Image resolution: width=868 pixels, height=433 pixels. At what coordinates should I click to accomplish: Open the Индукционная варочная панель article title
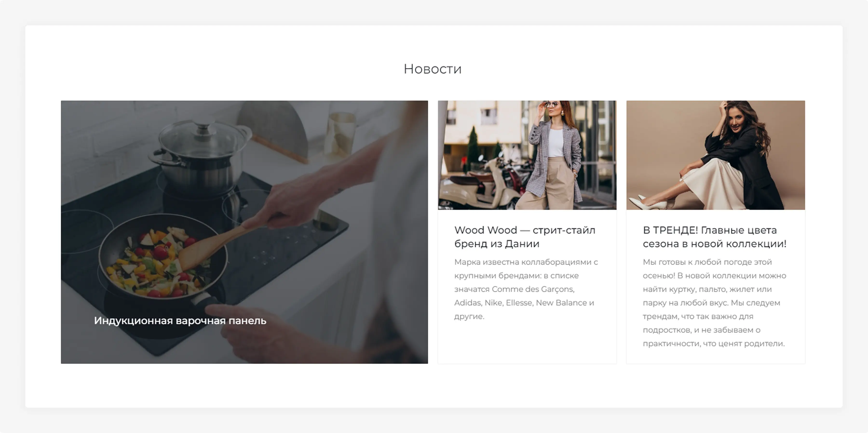click(180, 320)
